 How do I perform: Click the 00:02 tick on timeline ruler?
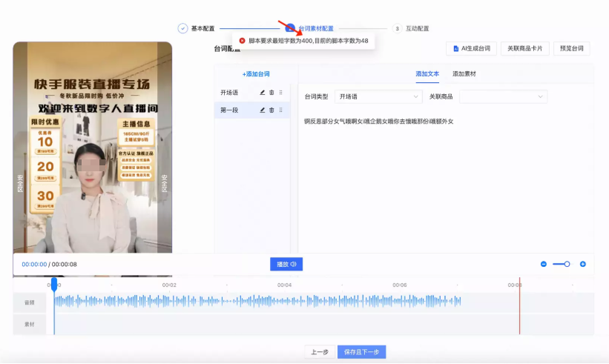[169, 285]
